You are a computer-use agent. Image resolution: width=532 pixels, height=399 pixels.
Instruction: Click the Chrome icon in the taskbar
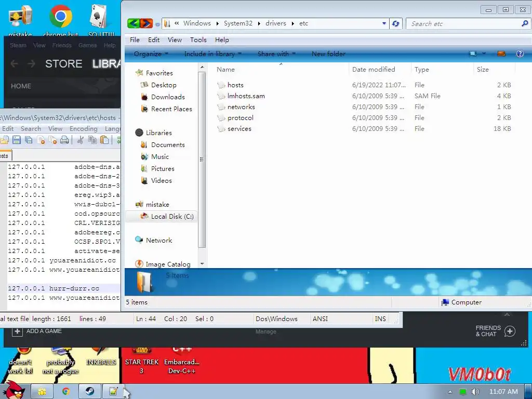coord(66,392)
